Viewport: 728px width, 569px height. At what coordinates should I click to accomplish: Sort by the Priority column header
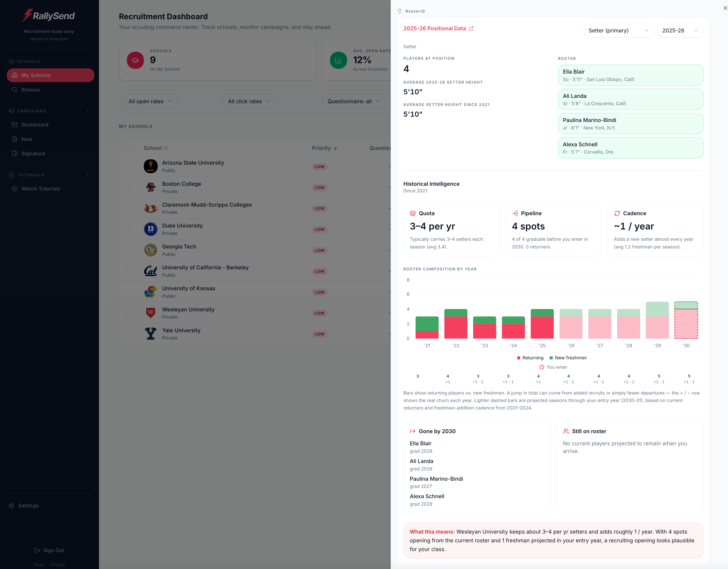325,148
